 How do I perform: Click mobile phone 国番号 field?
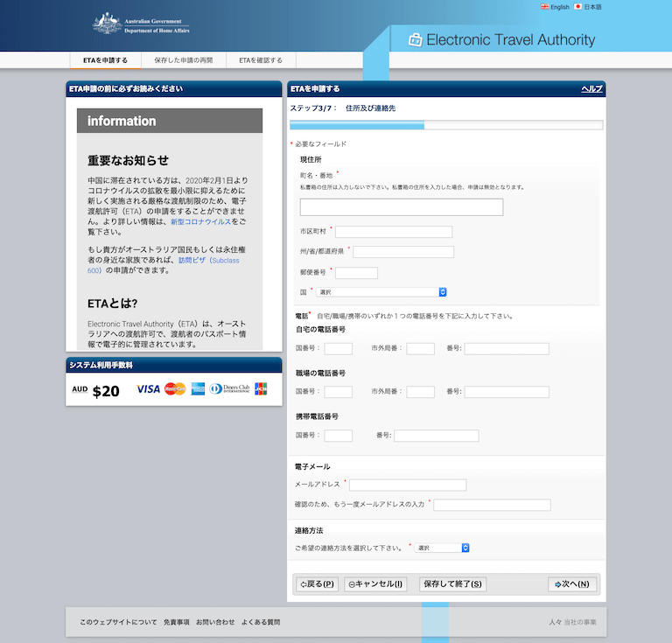(338, 436)
